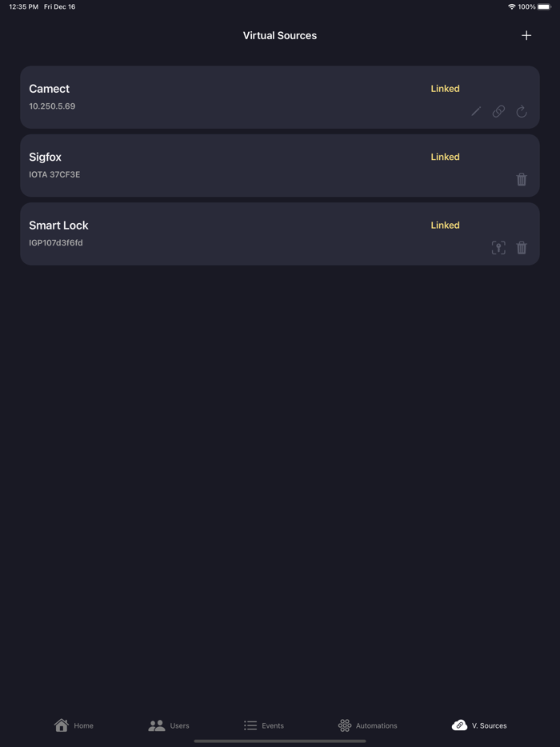
Task: Delete the Sigfox virtual source
Action: coord(522,180)
